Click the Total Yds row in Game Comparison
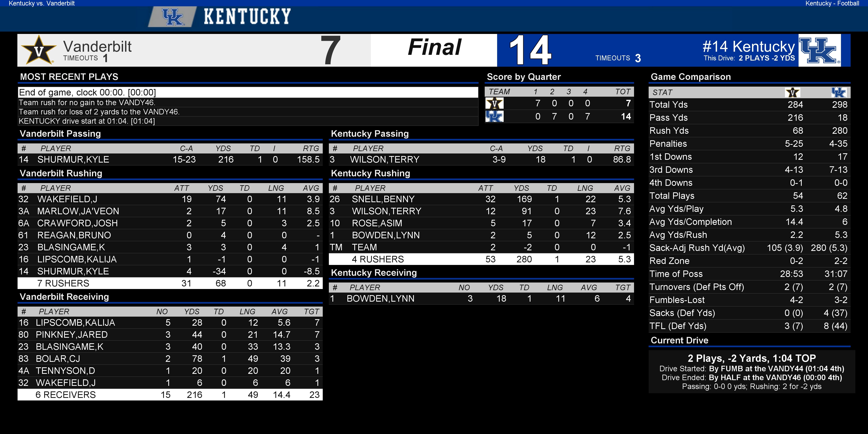The width and height of the screenshot is (868, 434). pyautogui.click(x=749, y=105)
